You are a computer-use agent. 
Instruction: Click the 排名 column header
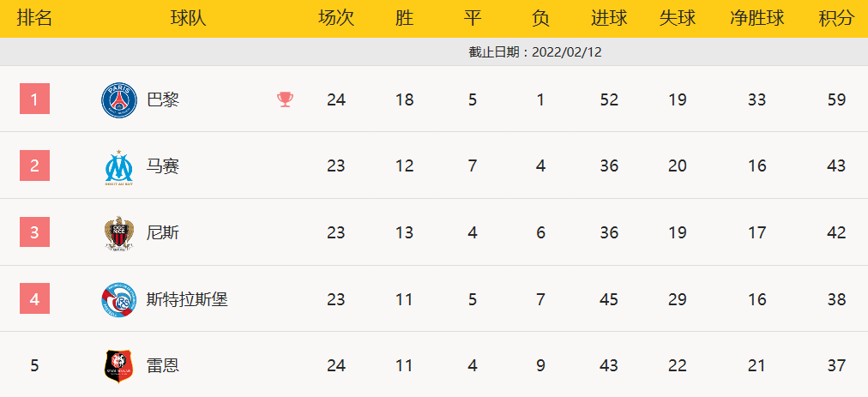[x=34, y=19]
